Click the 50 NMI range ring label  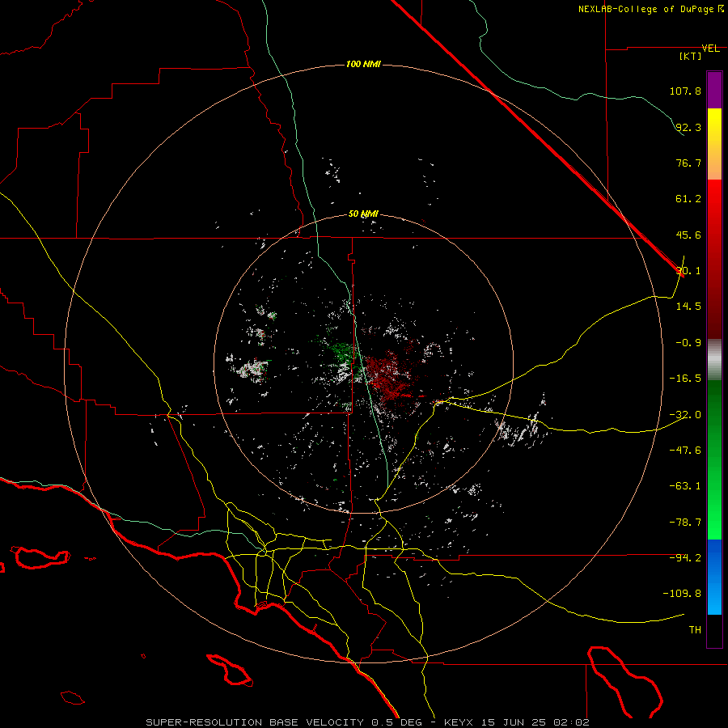click(x=363, y=214)
